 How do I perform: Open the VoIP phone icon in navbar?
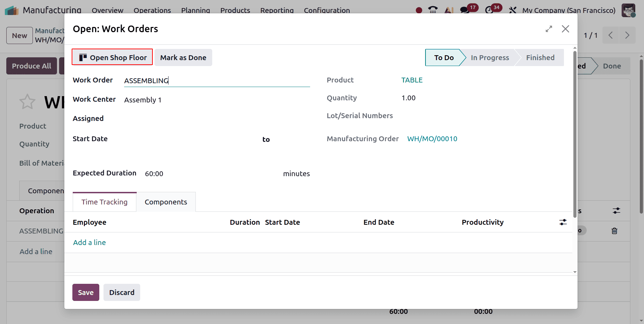pyautogui.click(x=433, y=10)
